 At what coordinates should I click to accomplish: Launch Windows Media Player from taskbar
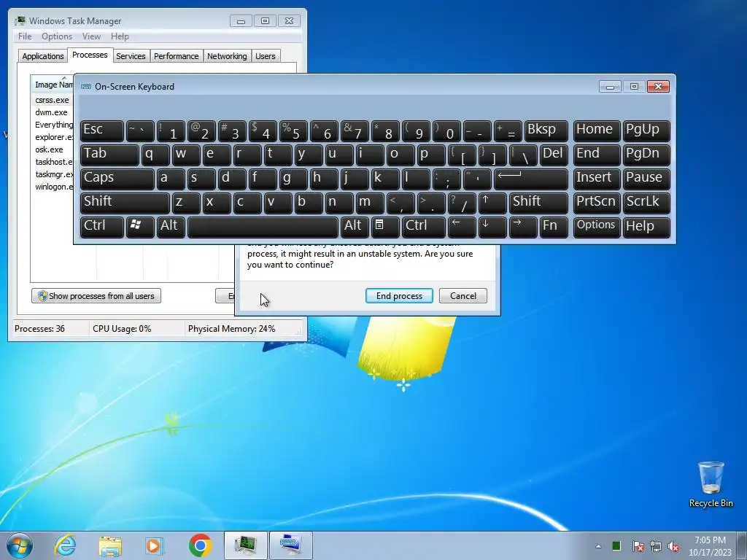(x=155, y=545)
